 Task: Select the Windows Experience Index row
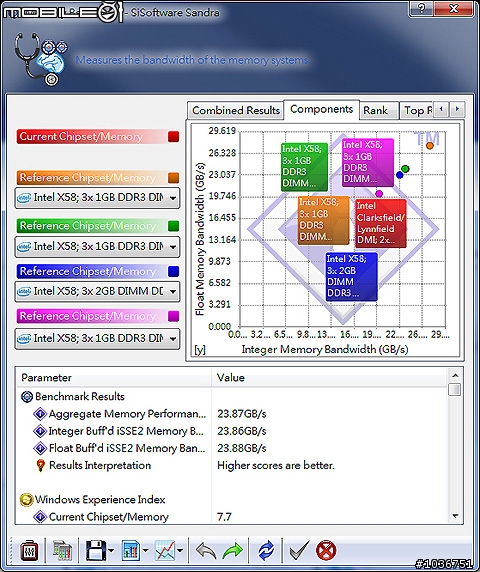click(232, 500)
